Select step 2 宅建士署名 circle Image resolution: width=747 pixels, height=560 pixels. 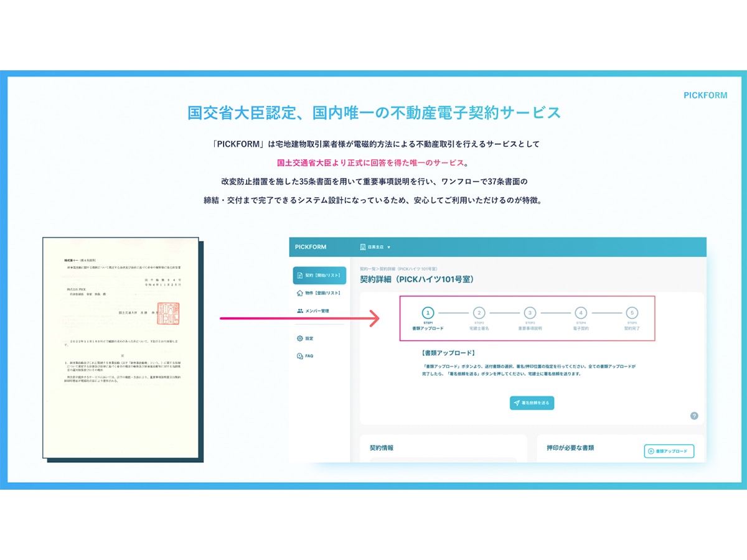[479, 313]
